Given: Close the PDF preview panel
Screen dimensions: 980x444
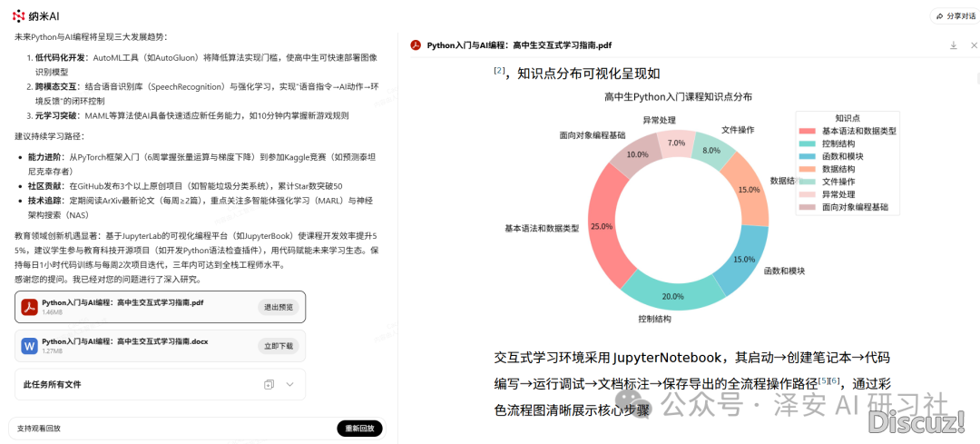Looking at the screenshot, I should click(x=974, y=45).
